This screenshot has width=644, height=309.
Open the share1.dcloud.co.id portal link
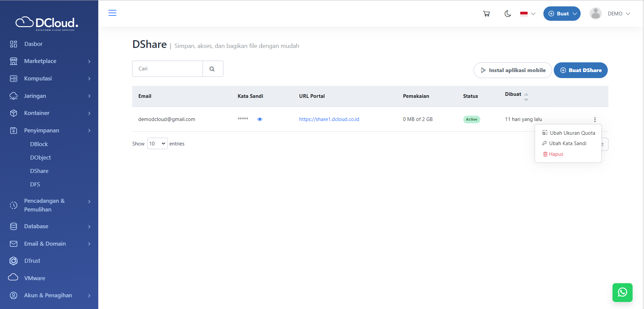point(329,119)
